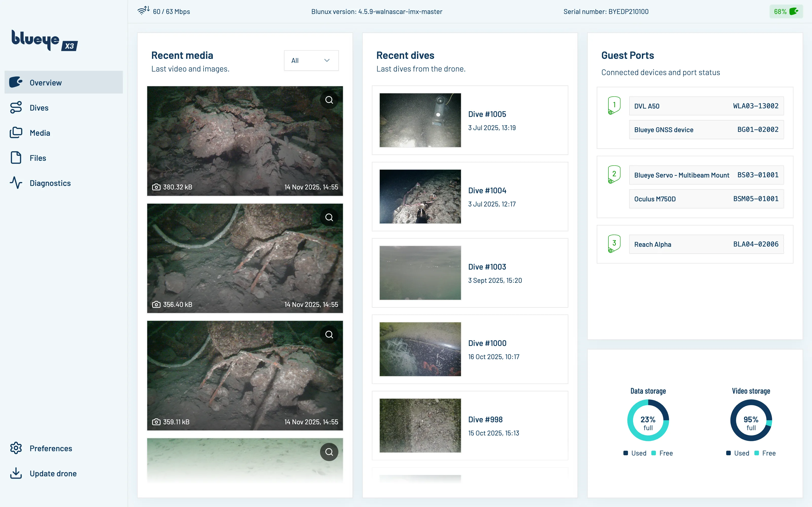Click camera icon beside 359.11 kB
The image size is (812, 507).
point(156,422)
